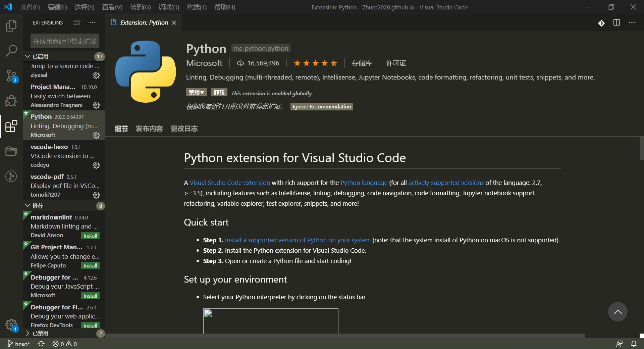Switch to the 更改日志 changelog tab
This screenshot has width=644, height=349.
click(184, 129)
